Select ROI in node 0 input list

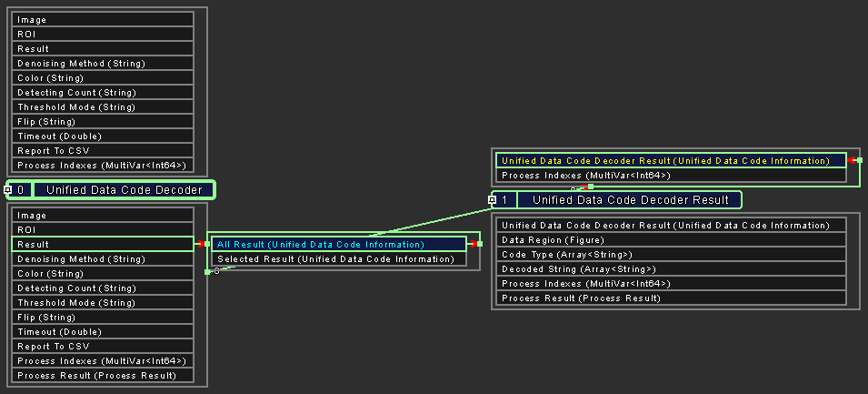(103, 34)
